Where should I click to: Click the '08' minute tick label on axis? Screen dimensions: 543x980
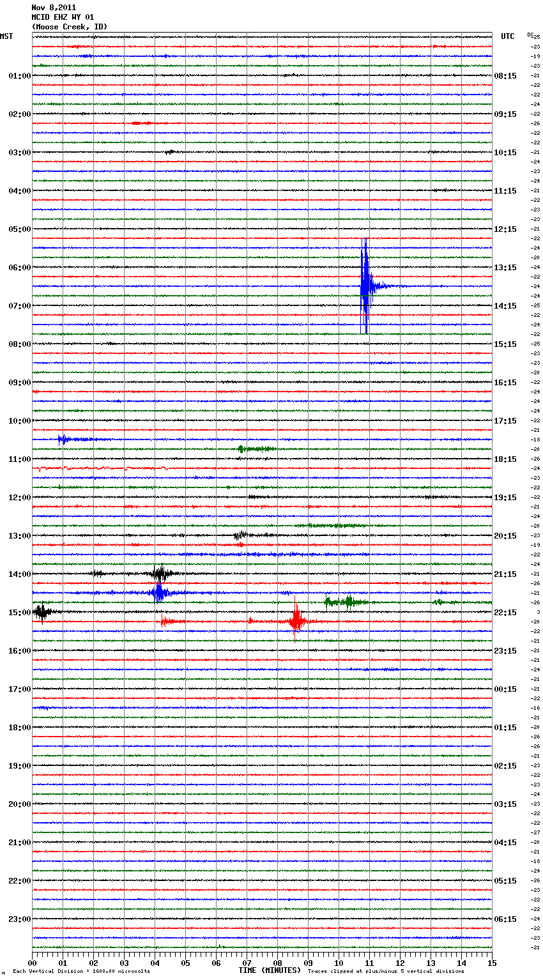[x=277, y=963]
